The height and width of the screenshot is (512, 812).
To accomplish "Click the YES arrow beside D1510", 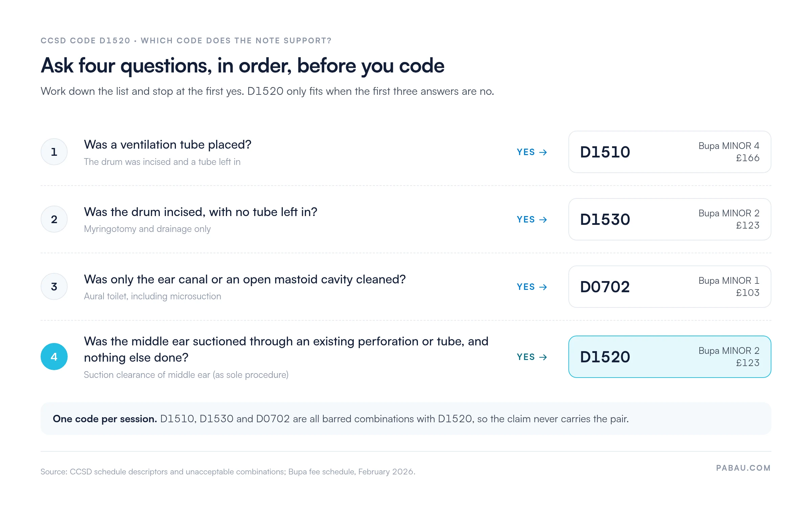I will point(532,152).
